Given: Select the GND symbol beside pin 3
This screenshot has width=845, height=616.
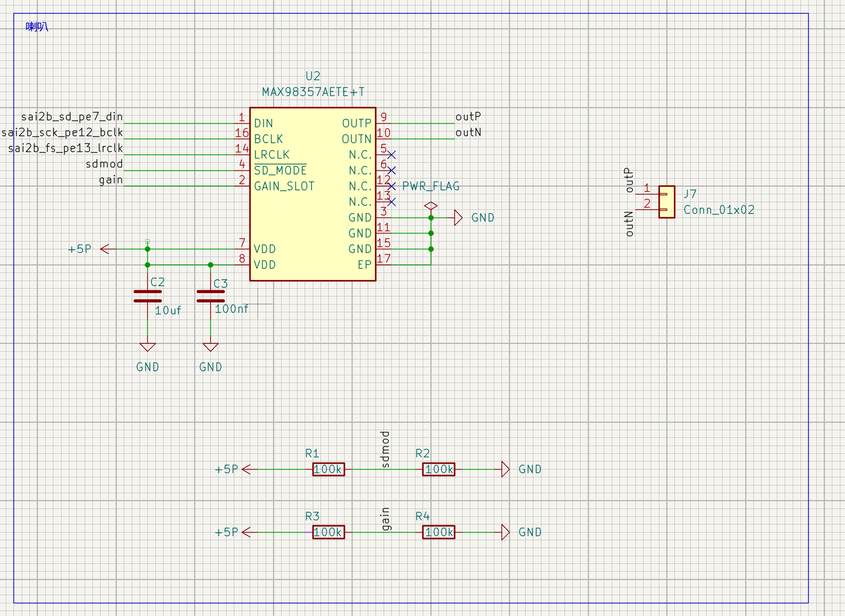Looking at the screenshot, I should 458,218.
